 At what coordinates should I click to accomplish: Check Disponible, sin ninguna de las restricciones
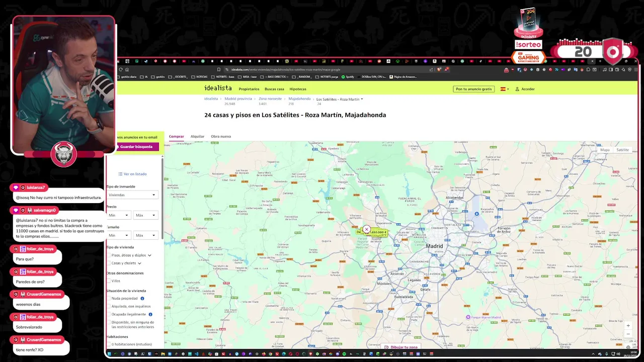tap(109, 322)
